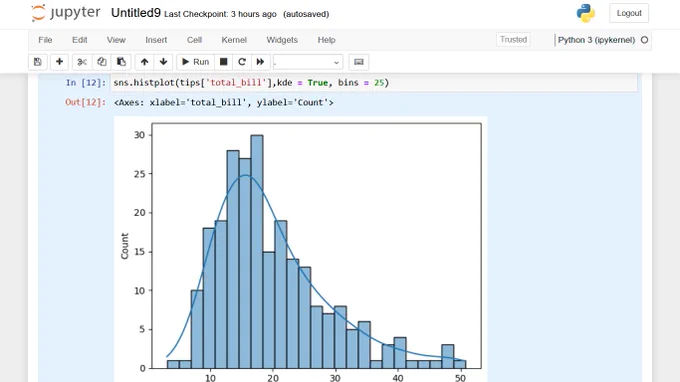Image resolution: width=680 pixels, height=382 pixels.
Task: Paste cells below icon
Action: point(121,62)
